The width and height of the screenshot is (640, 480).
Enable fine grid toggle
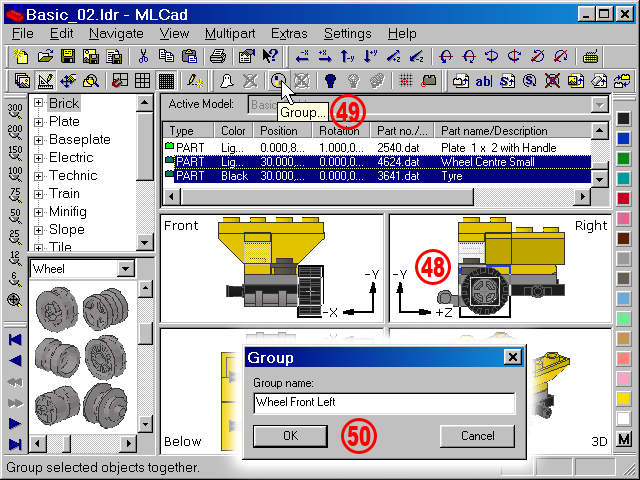coord(166,80)
